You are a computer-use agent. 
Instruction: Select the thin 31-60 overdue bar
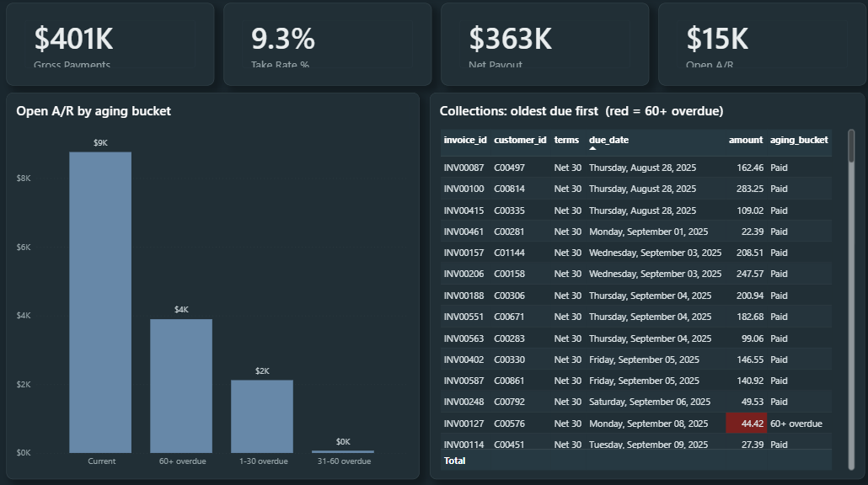tap(343, 452)
